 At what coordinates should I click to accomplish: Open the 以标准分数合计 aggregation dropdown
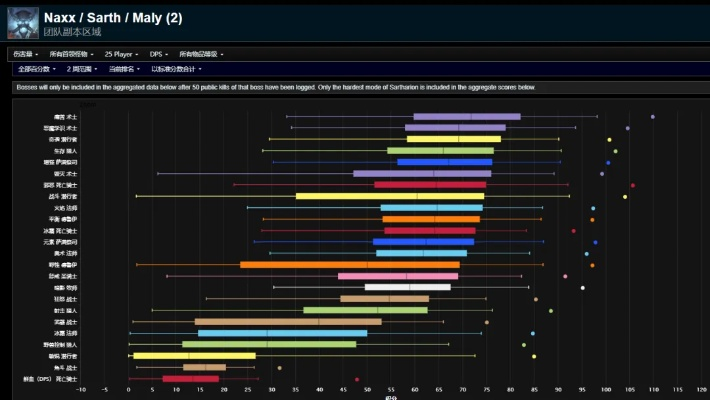tap(176, 69)
